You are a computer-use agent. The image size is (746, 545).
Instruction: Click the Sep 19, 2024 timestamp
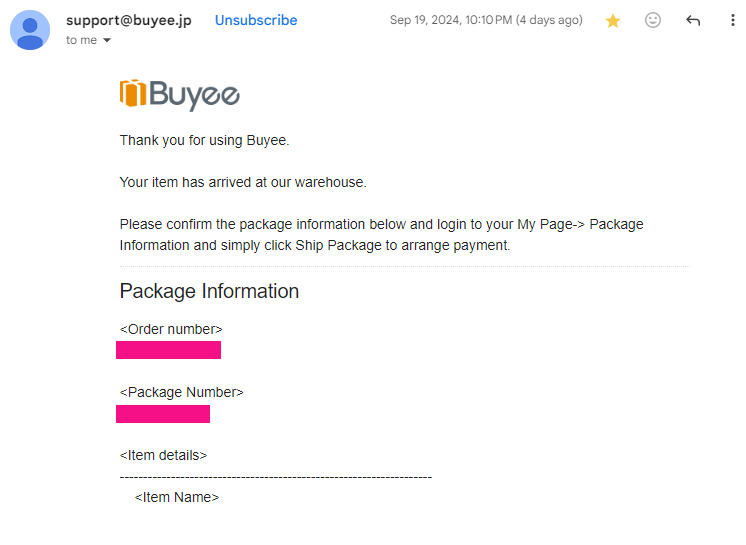pyautogui.click(x=486, y=20)
